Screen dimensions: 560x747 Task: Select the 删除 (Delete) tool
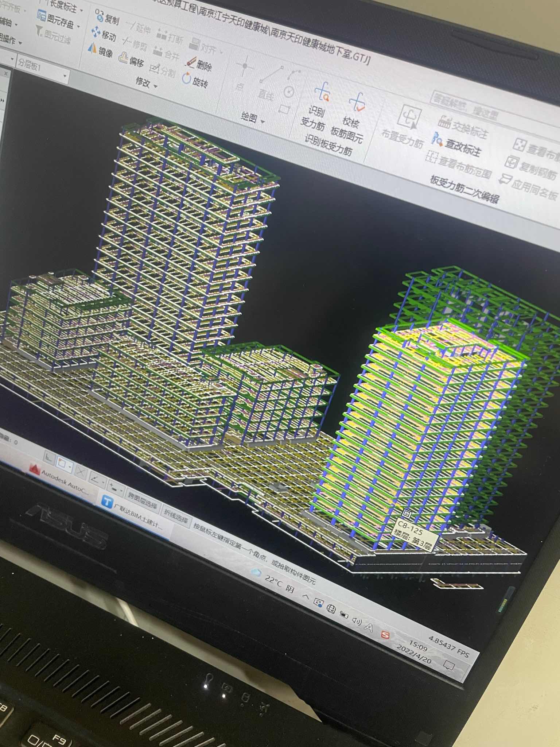[199, 64]
